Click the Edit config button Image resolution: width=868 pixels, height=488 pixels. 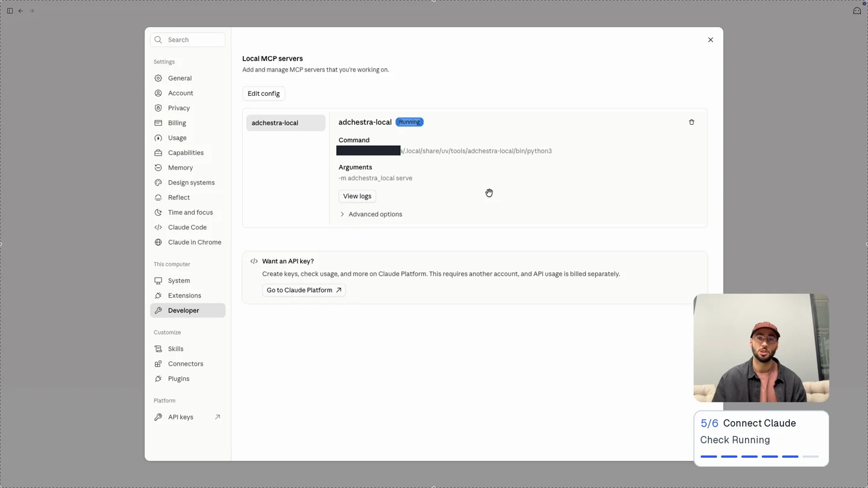tap(263, 93)
